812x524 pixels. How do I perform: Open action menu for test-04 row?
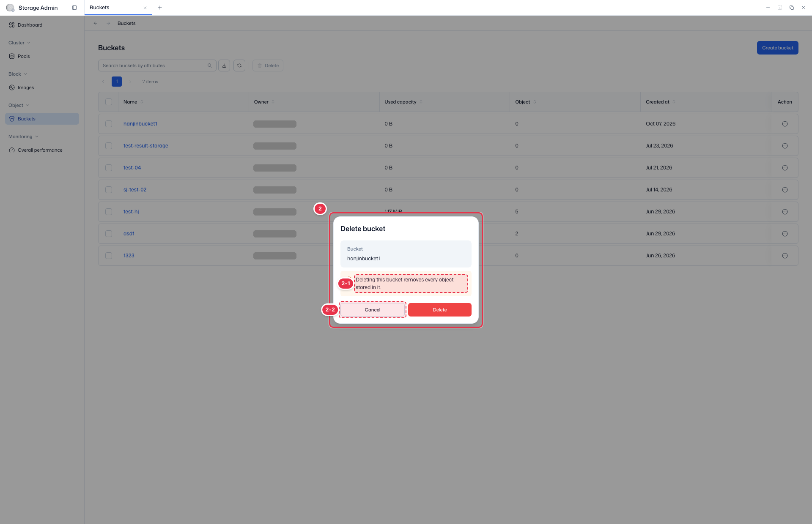point(785,168)
